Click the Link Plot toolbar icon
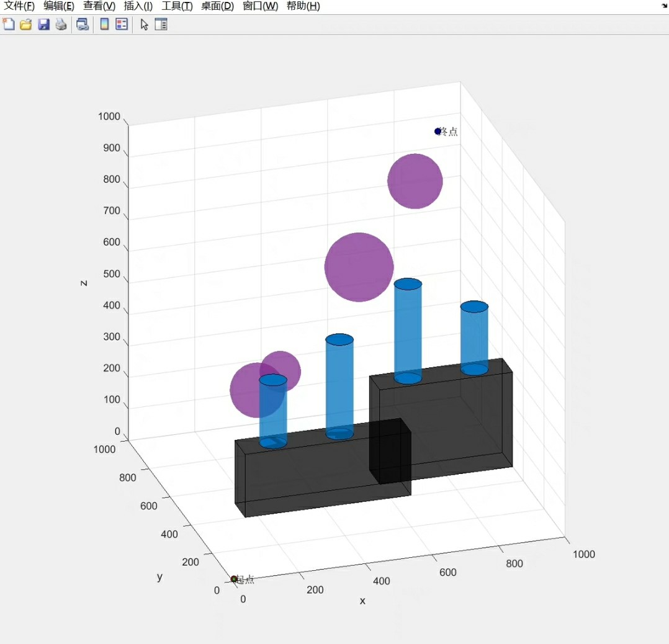This screenshot has height=644, width=669. (x=83, y=24)
